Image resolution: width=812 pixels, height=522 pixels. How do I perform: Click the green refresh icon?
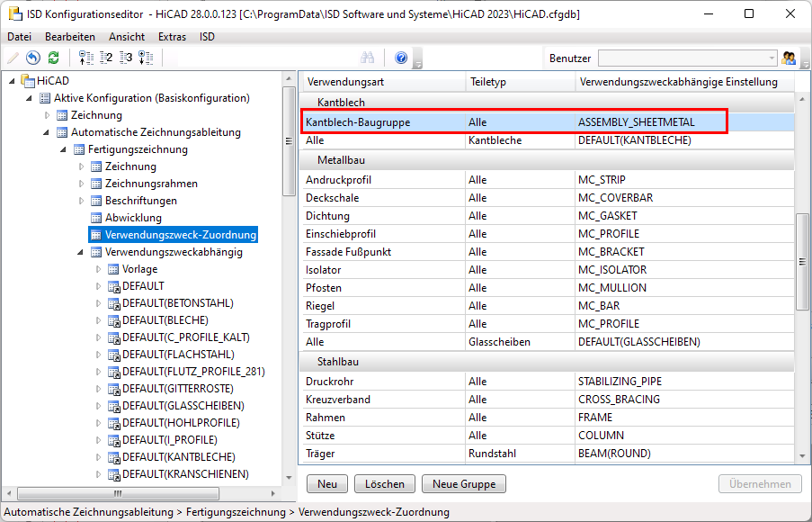pos(53,58)
